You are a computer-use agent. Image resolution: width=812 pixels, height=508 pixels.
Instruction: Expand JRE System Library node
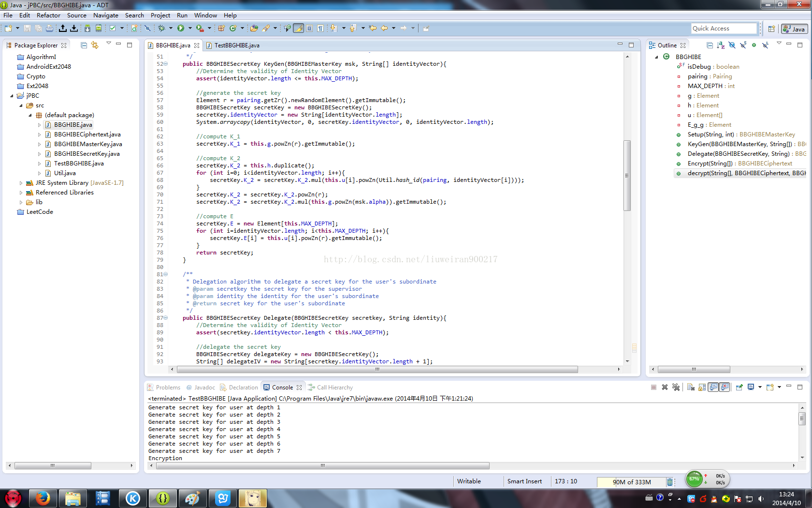tap(21, 183)
